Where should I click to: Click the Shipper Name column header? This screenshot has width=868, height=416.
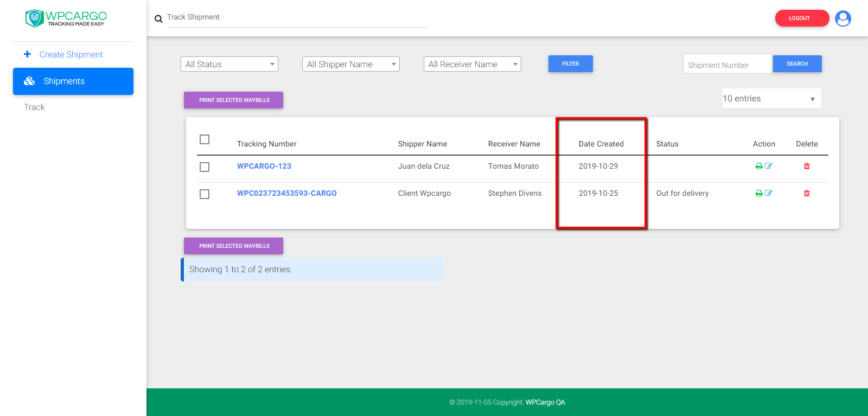(423, 144)
